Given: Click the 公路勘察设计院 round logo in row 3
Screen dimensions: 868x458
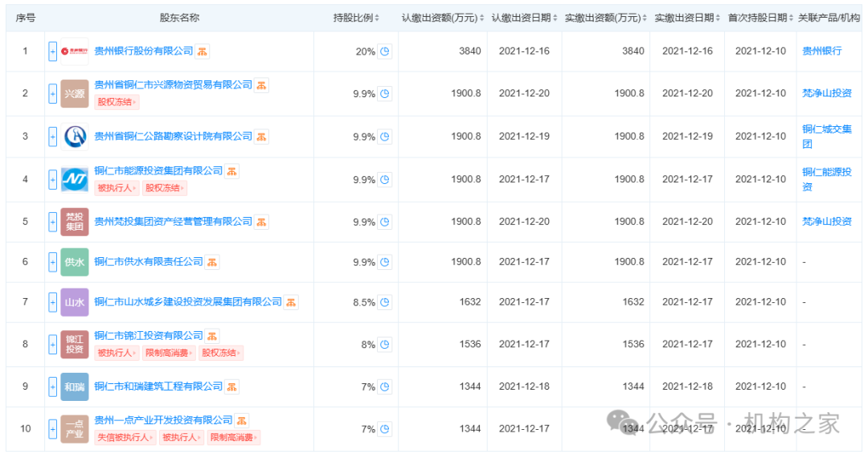Looking at the screenshot, I should pyautogui.click(x=74, y=137).
